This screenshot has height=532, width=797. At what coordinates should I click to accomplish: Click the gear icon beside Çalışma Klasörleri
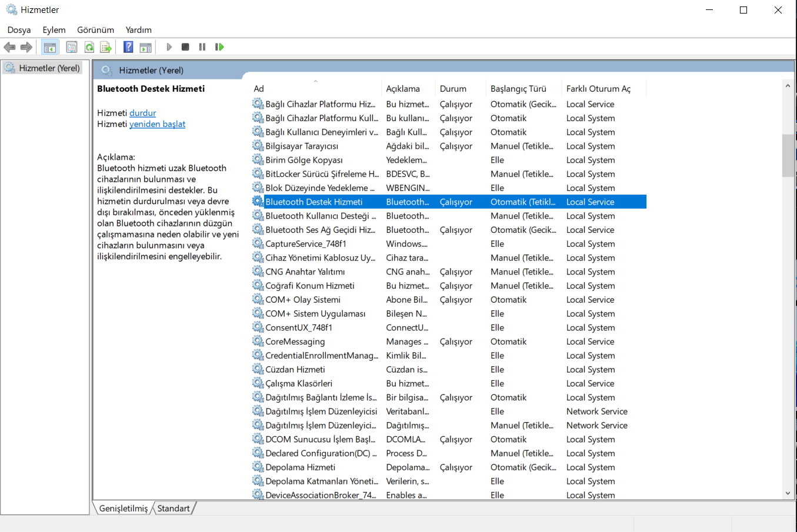(x=258, y=383)
